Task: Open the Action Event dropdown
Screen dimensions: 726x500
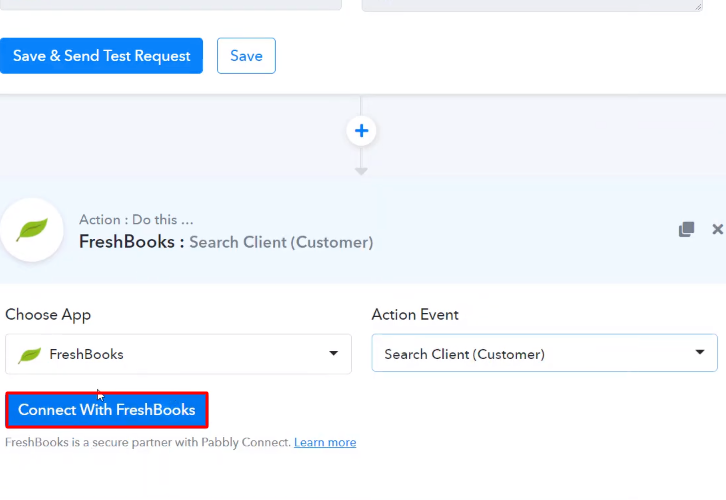Action: coord(544,353)
